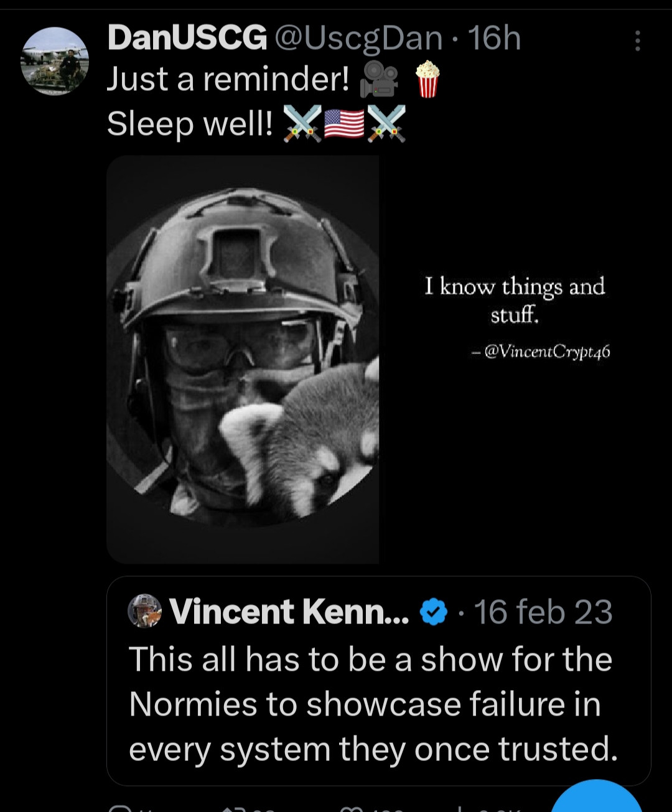This screenshot has width=672, height=812.
Task: Tap the view count bar-chart icon
Action: [x=462, y=809]
